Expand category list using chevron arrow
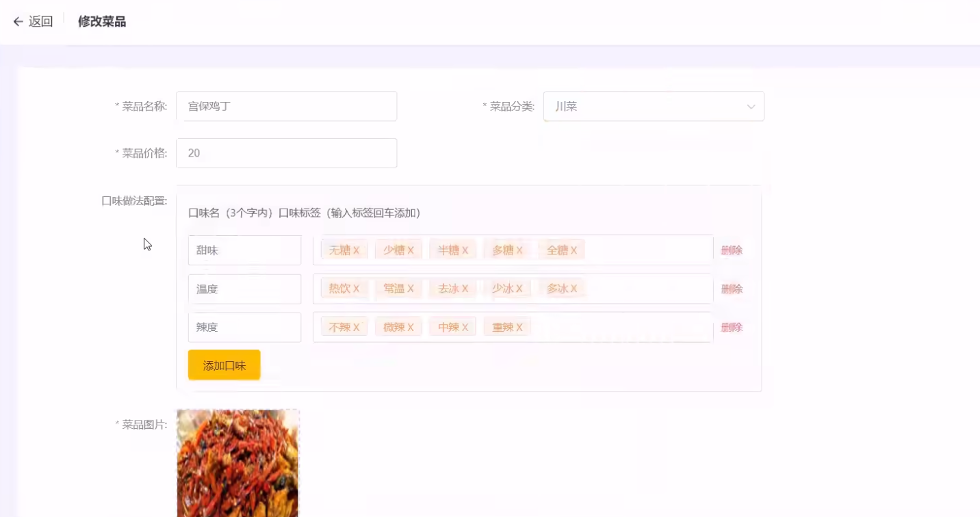980x517 pixels. (x=751, y=107)
